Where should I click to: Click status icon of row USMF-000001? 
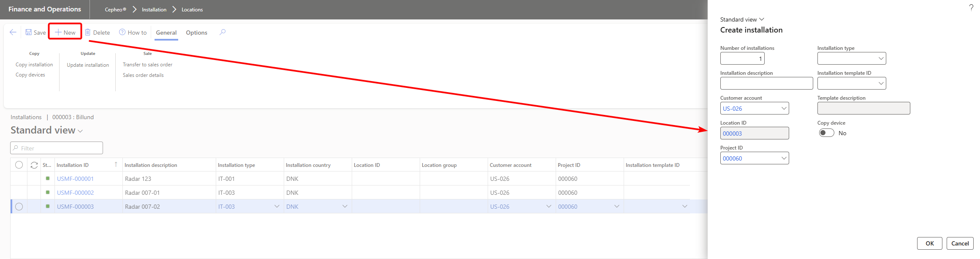(48, 178)
